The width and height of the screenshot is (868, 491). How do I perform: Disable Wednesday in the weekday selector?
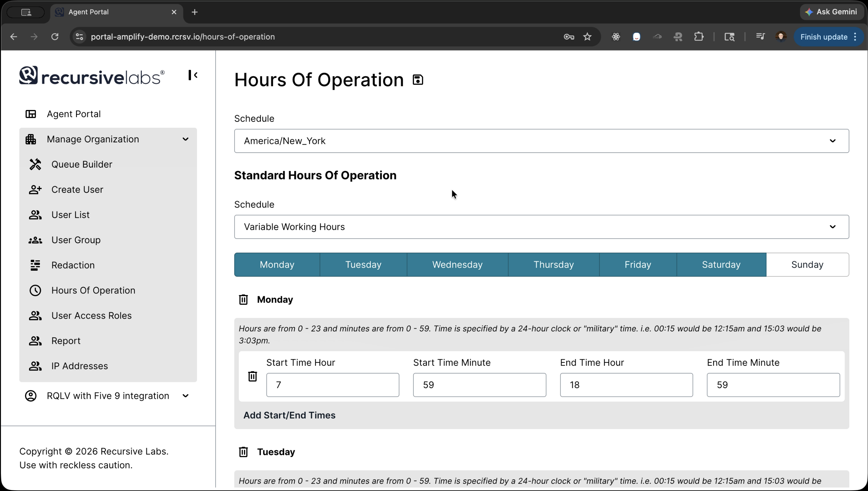457,265
